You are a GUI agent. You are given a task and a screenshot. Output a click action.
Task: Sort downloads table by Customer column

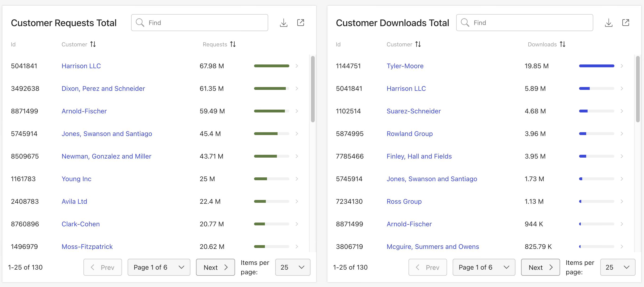click(418, 44)
